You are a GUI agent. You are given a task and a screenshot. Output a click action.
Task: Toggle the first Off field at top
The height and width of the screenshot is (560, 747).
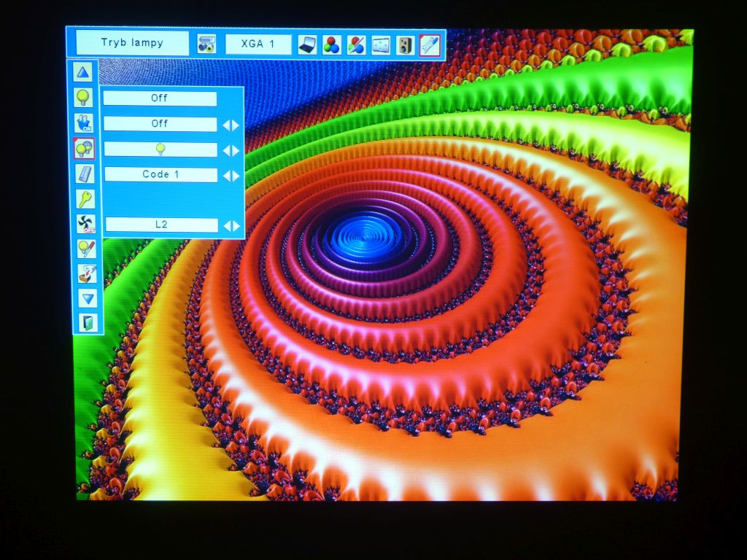(x=160, y=98)
